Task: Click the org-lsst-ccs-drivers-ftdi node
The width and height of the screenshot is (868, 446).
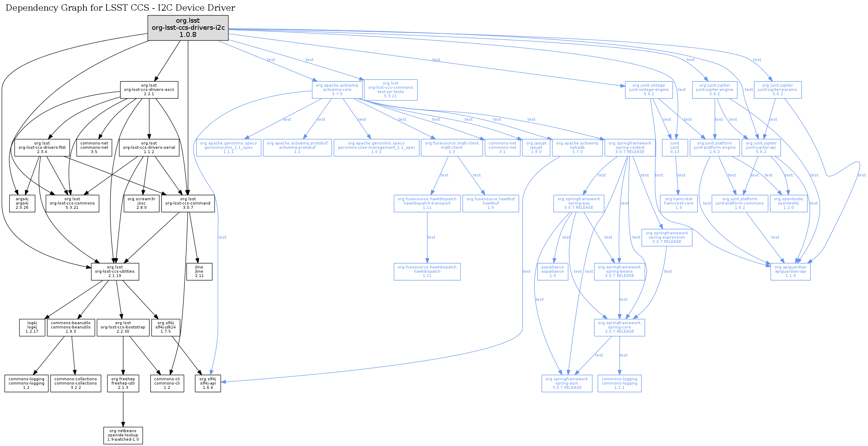Action: click(42, 148)
